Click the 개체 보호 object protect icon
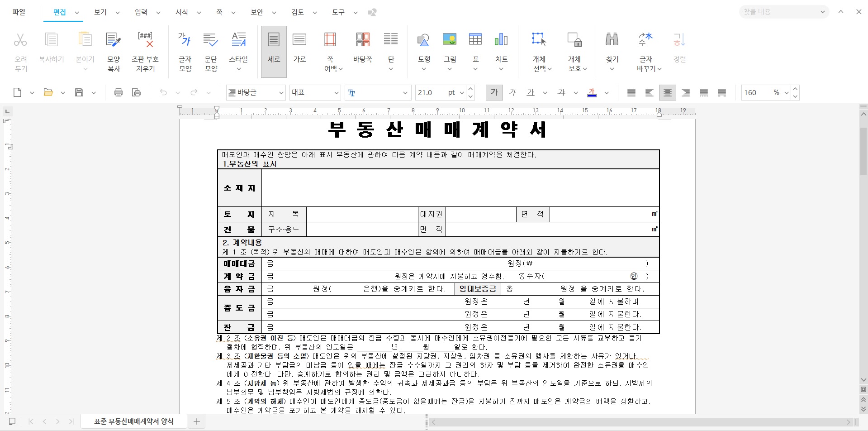The image size is (868, 431). pos(574,40)
